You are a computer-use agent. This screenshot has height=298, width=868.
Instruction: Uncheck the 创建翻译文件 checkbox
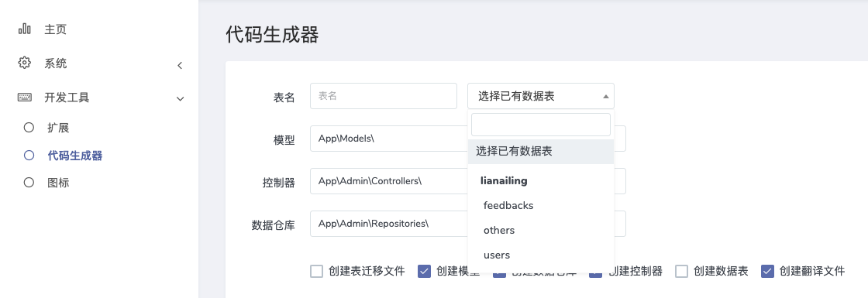(767, 272)
